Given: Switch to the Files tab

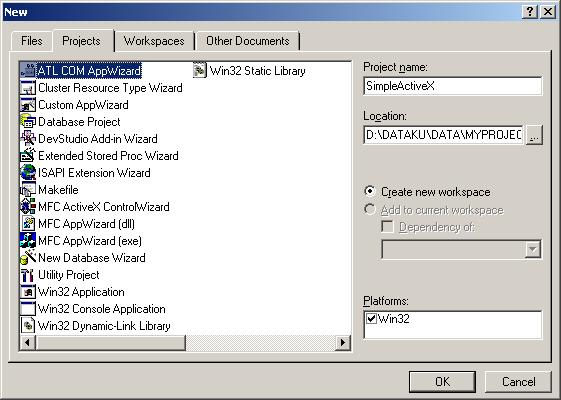Looking at the screenshot, I should click(31, 41).
